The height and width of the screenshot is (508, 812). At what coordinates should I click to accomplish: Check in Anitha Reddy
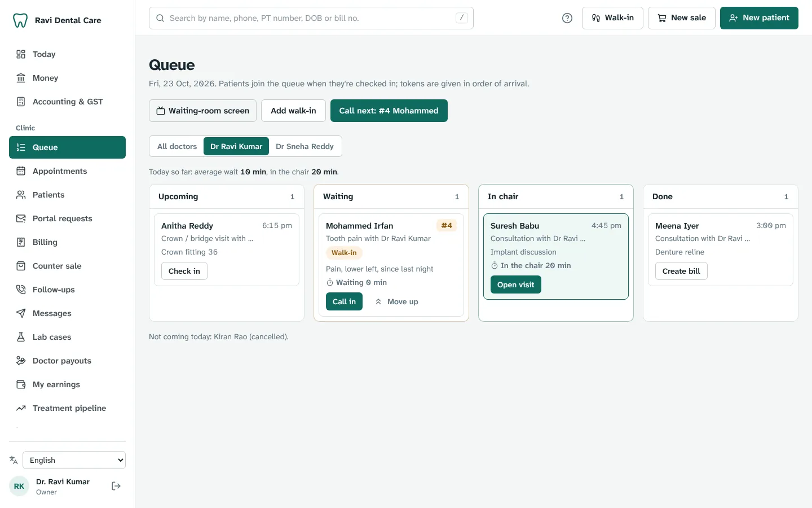[x=184, y=271]
